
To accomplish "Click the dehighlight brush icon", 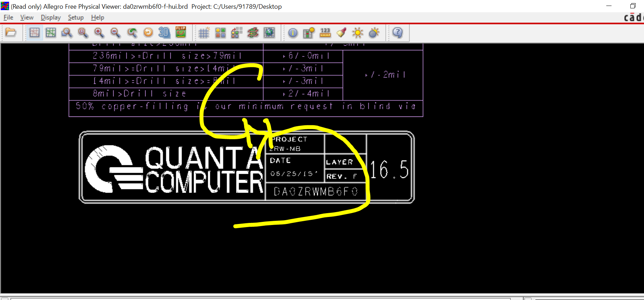I will (341, 33).
